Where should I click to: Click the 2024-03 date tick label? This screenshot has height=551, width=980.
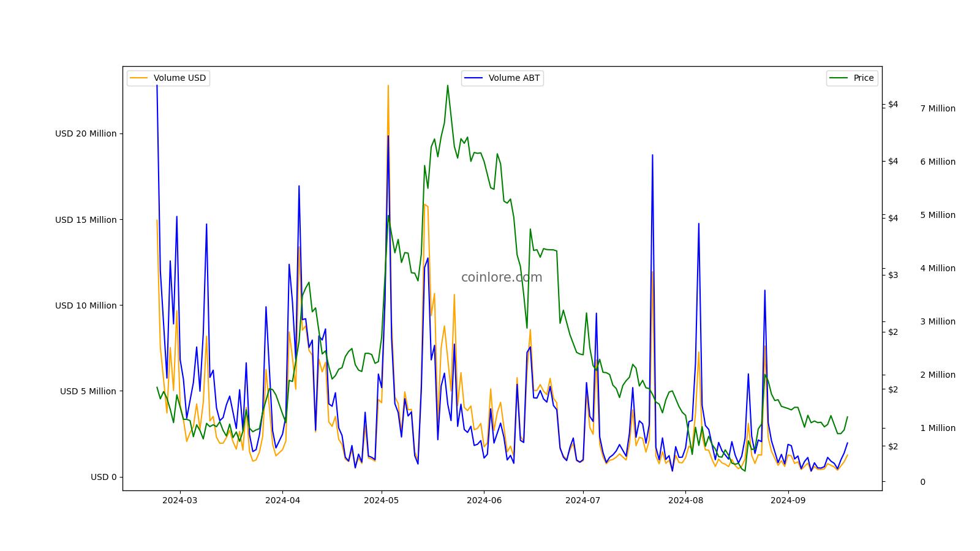[180, 500]
